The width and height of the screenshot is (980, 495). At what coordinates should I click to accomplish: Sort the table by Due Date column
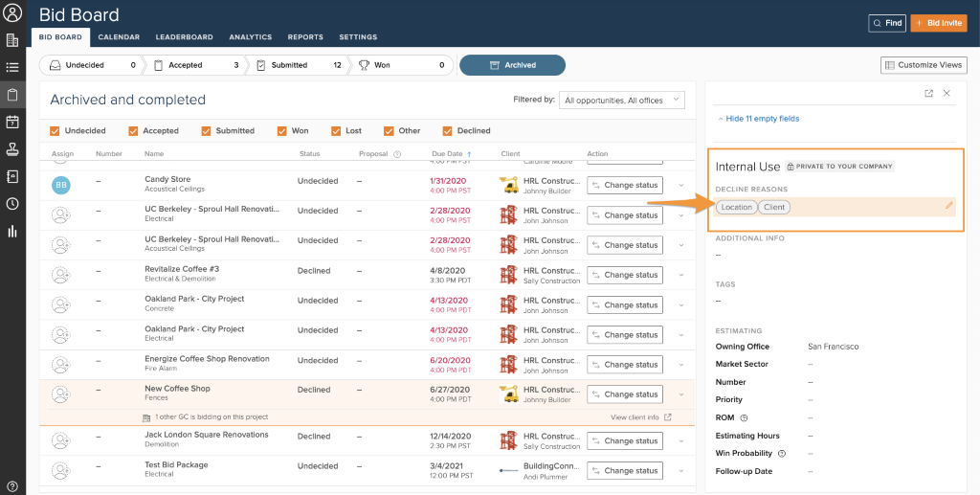pos(448,154)
